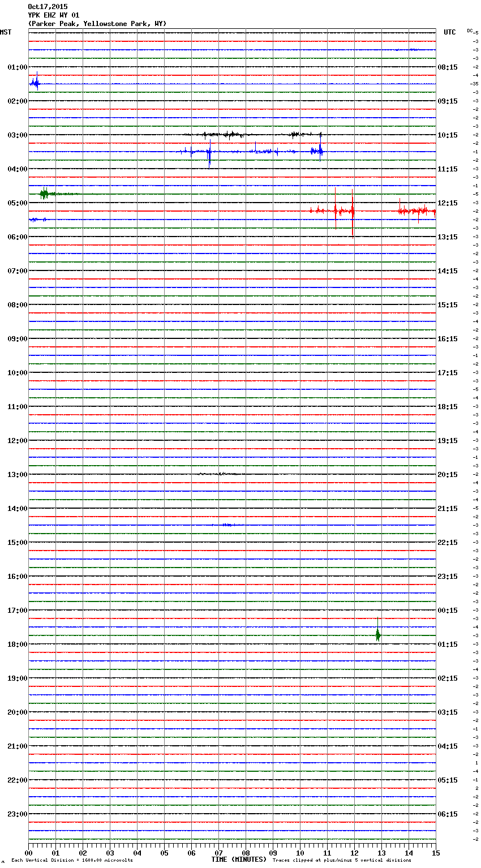Select the 17:00 MST time label

(x=18, y=611)
